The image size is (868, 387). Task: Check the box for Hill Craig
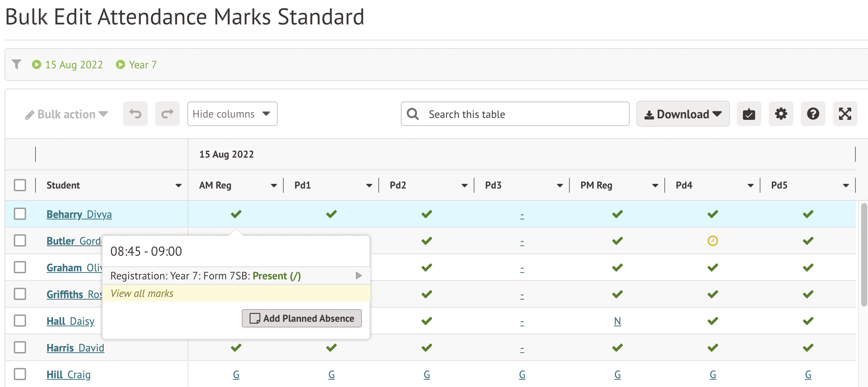click(x=20, y=374)
